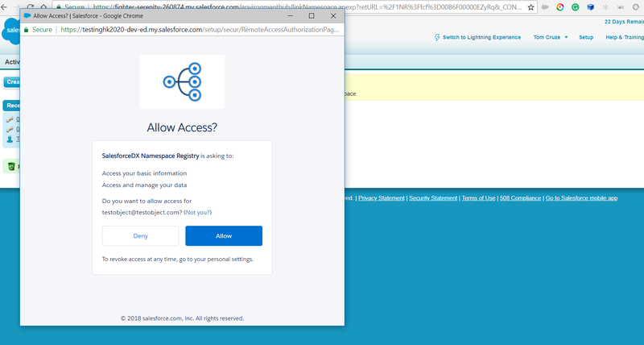Click the background browser address bar
This screenshot has height=345, width=644.
[x=294, y=7]
